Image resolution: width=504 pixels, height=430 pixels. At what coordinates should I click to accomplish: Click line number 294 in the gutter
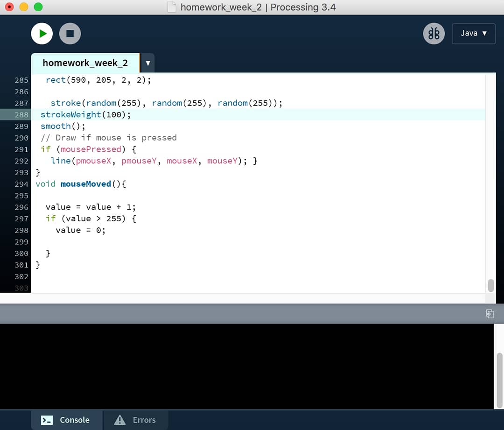tap(21, 184)
